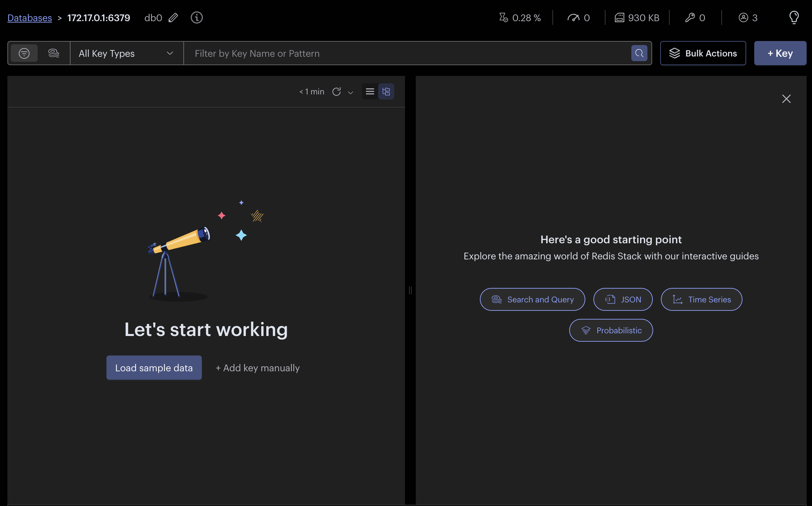View connected clients user icon
Viewport: 812px width, 506px height.
[743, 17]
